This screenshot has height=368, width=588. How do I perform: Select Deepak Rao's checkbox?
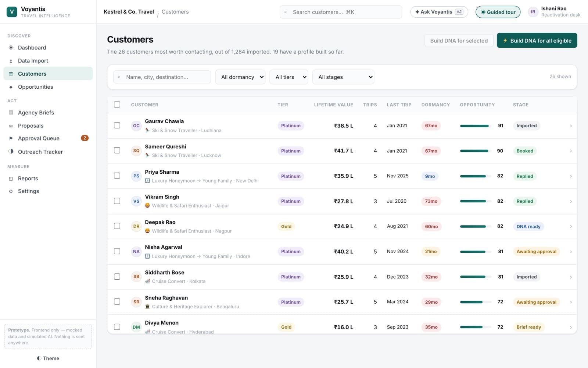(x=117, y=226)
